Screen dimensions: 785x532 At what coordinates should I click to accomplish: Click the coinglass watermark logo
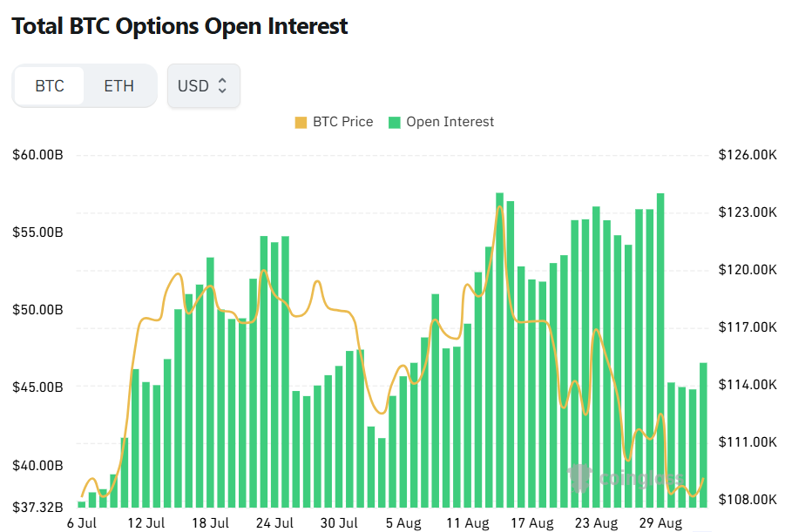[x=626, y=478]
